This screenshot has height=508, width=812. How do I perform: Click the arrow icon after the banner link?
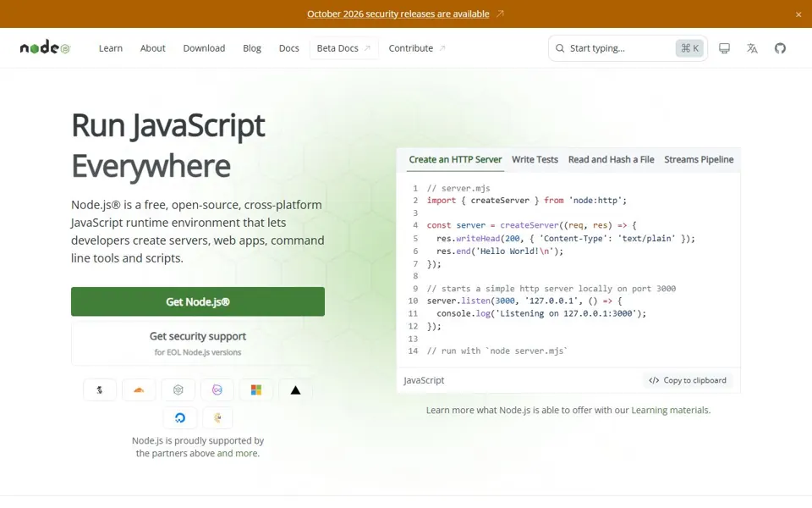(x=500, y=14)
